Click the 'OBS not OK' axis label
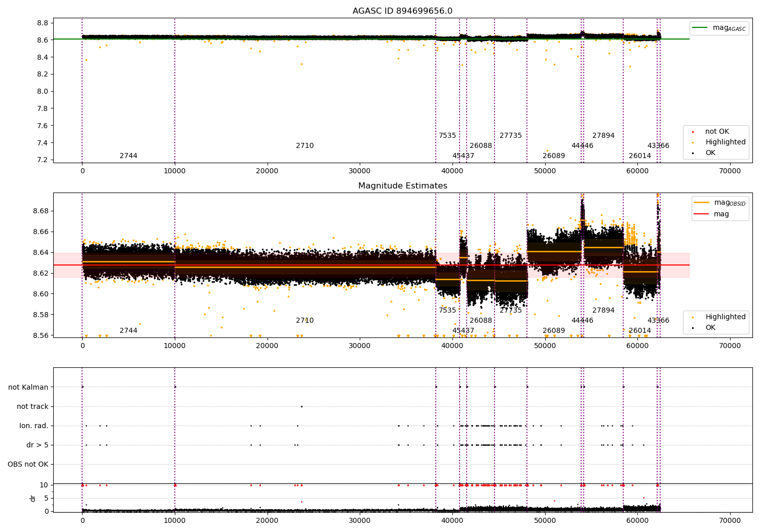 click(28, 465)
